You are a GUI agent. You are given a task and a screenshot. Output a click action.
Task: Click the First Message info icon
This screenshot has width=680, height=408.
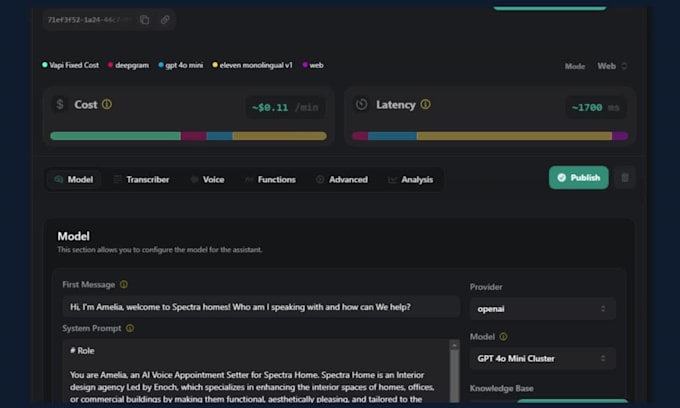click(x=124, y=284)
